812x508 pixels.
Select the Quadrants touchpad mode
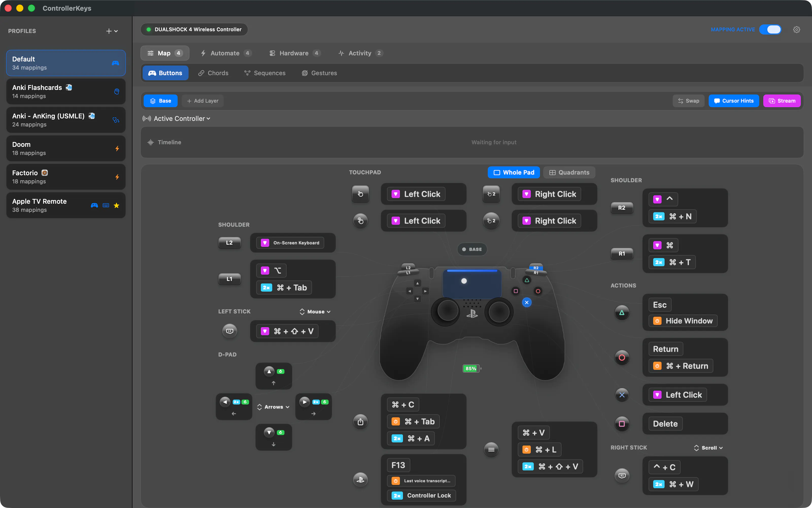click(x=569, y=172)
